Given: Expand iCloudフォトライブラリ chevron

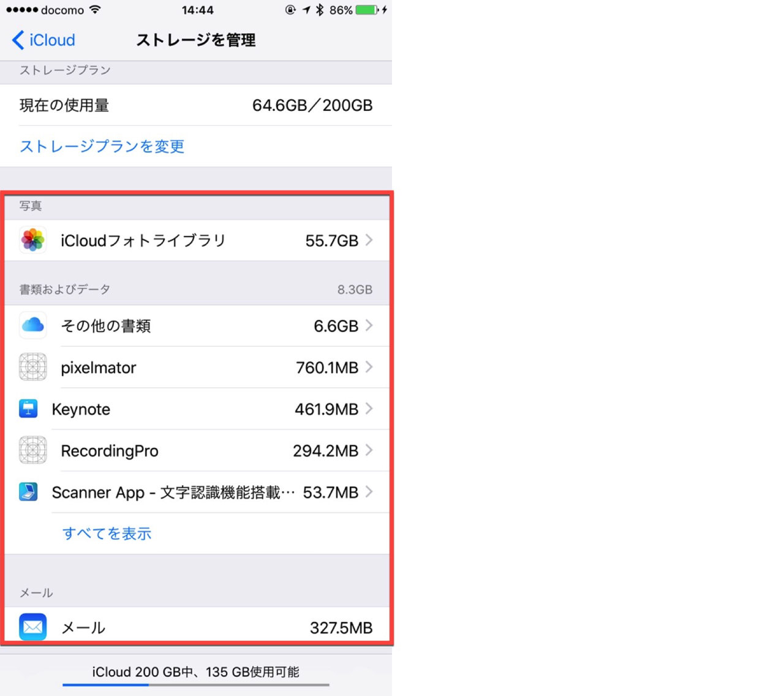Looking at the screenshot, I should click(369, 240).
